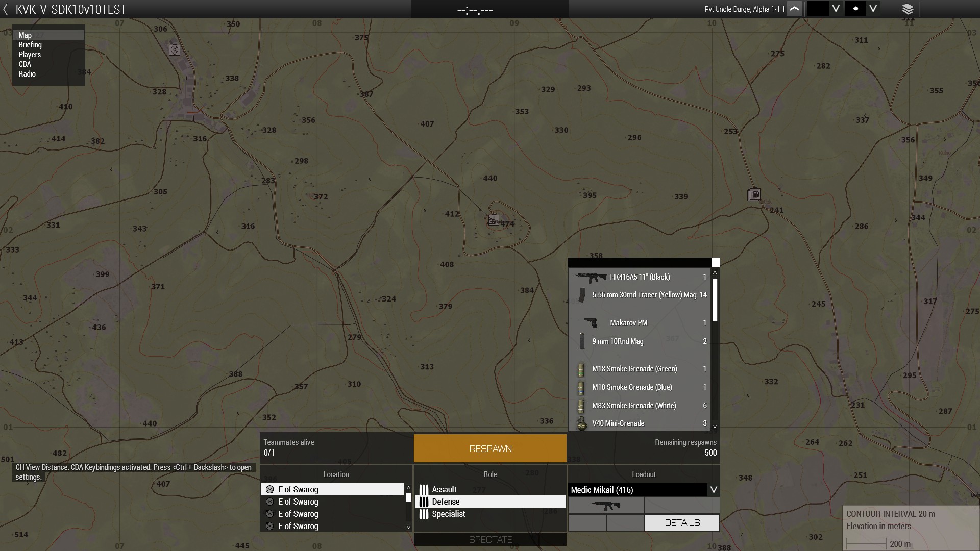Click the V40 Mini-Grenade icon
This screenshot has width=980, height=551.
click(581, 423)
